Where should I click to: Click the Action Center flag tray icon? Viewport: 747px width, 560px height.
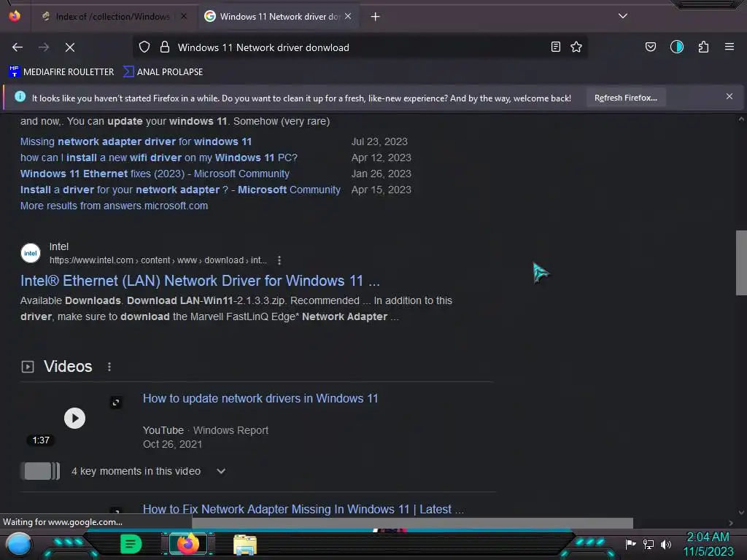(631, 544)
